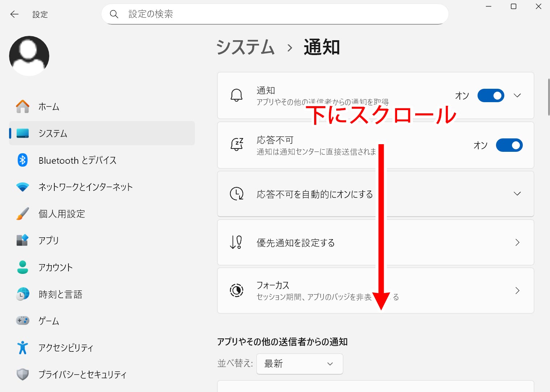Viewport: 550px width, 392px height.
Task: Click the ホーム house icon
Action: click(22, 107)
